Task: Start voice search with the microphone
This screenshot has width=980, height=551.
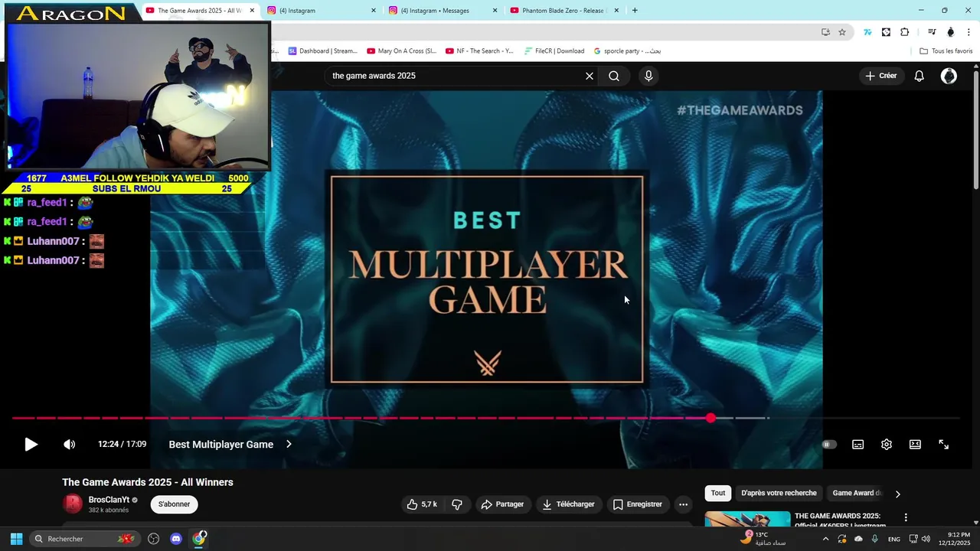Action: 648,76
